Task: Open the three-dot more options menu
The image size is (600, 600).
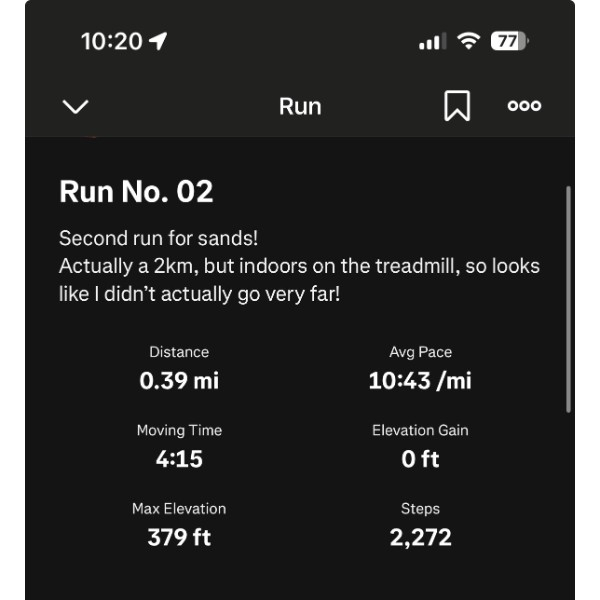Action: point(524,106)
